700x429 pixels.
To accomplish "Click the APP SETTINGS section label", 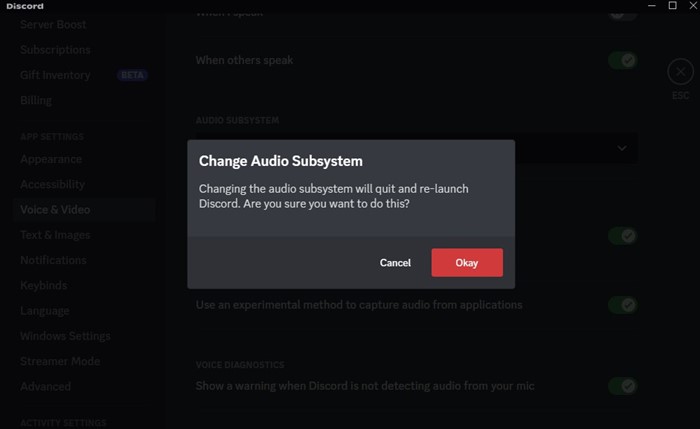I will [x=52, y=137].
